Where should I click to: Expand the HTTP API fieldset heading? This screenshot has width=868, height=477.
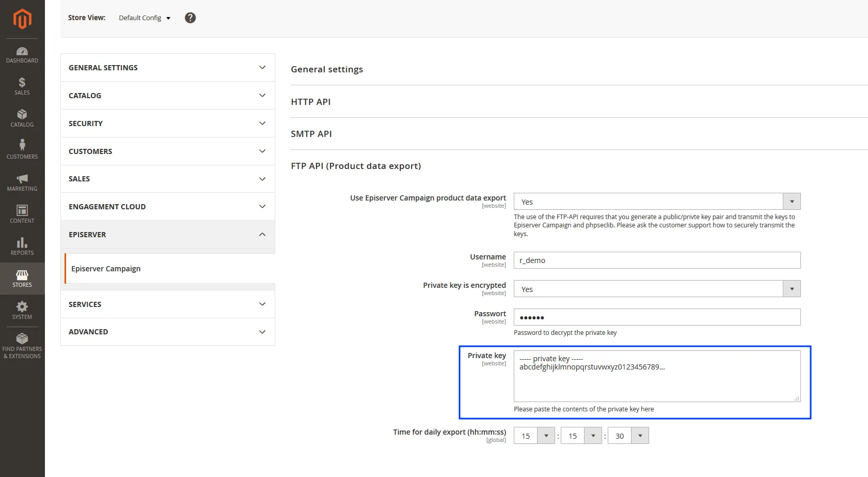tap(311, 102)
